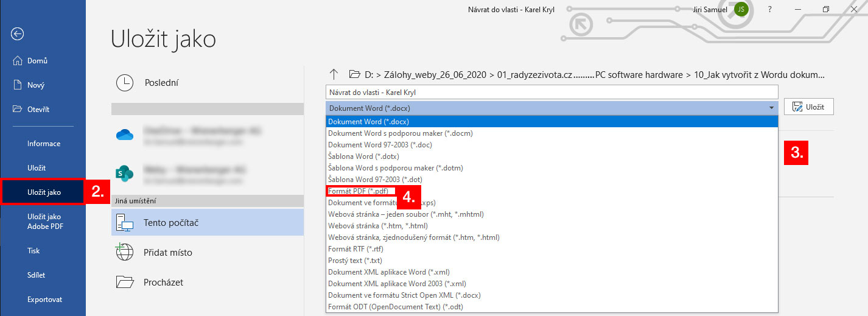Select Šablona Word s podporou maker (*.dotm)
This screenshot has height=316, width=868.
click(551, 167)
